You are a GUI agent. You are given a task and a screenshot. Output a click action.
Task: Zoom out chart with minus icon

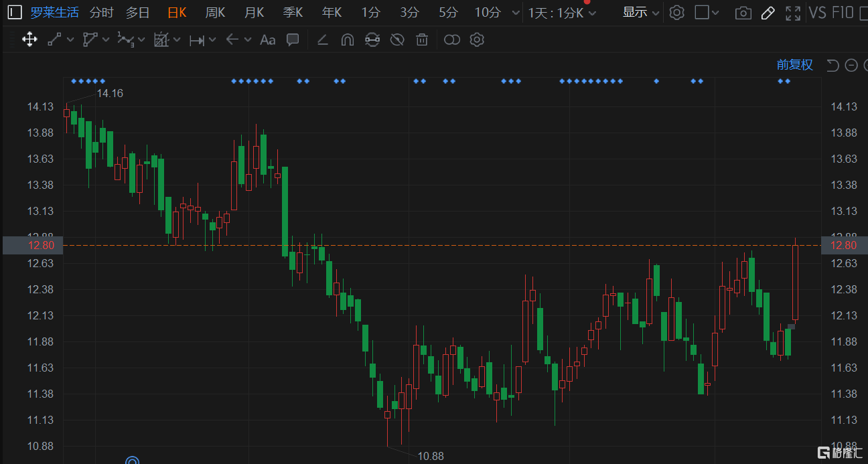[851, 65]
